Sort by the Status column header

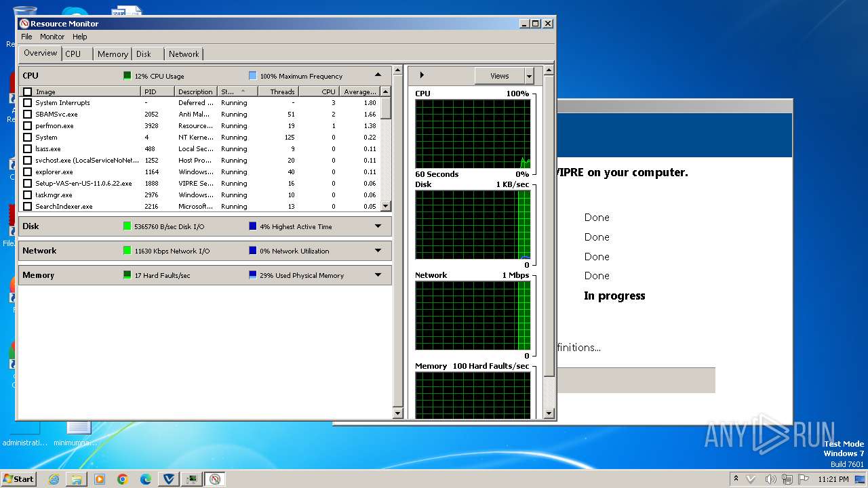237,91
